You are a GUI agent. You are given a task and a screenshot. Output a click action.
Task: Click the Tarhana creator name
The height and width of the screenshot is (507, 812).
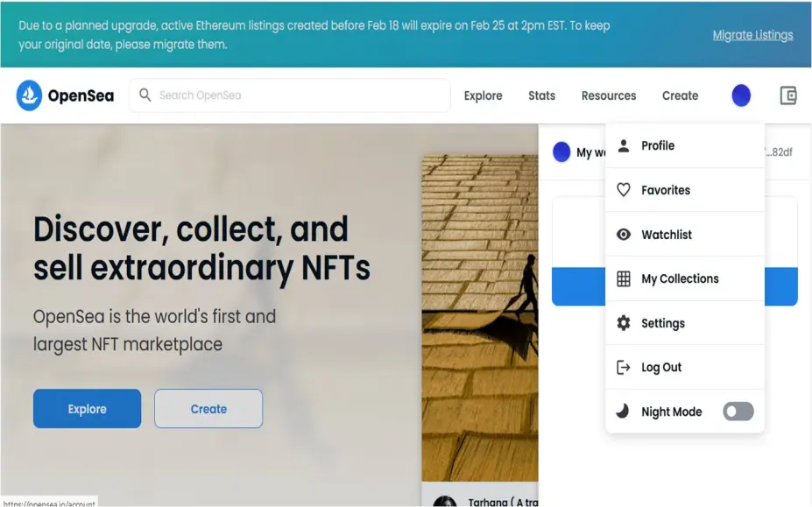pyautogui.click(x=503, y=502)
